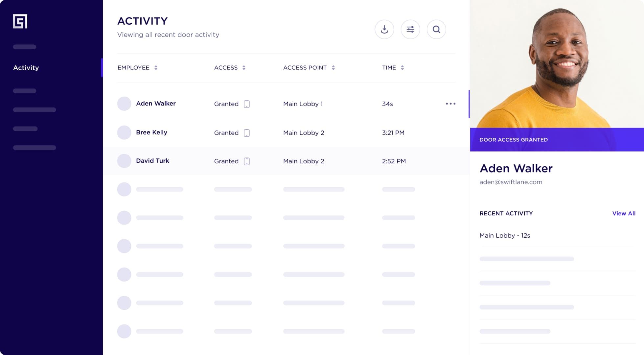Screen dimensions: 644x355
Task: Click View All recent activity link
Action: (624, 213)
